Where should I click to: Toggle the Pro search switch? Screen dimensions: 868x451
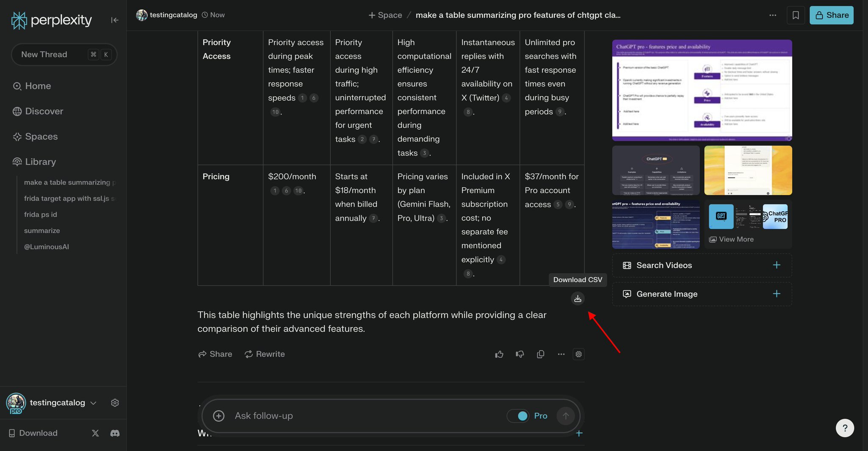518,416
